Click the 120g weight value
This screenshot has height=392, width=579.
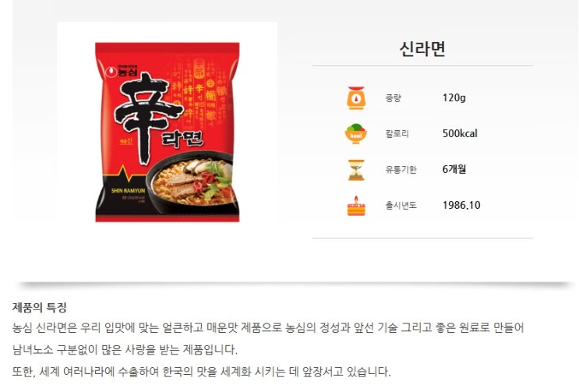(454, 98)
